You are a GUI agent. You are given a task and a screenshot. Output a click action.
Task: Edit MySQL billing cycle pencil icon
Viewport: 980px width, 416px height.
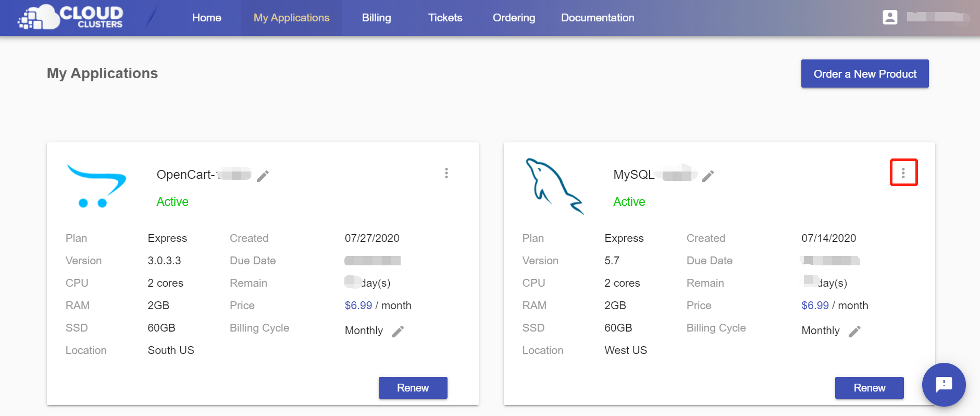click(x=855, y=332)
